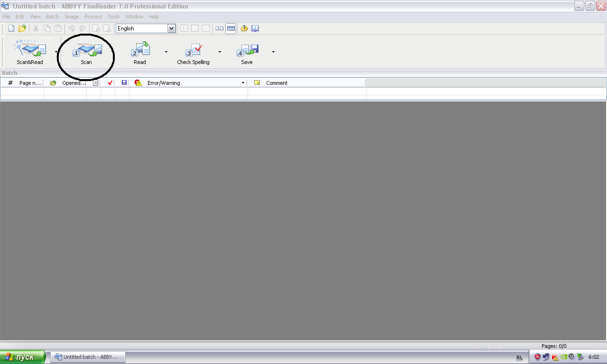
Task: Click the red checkmark column header
Action: [110, 83]
